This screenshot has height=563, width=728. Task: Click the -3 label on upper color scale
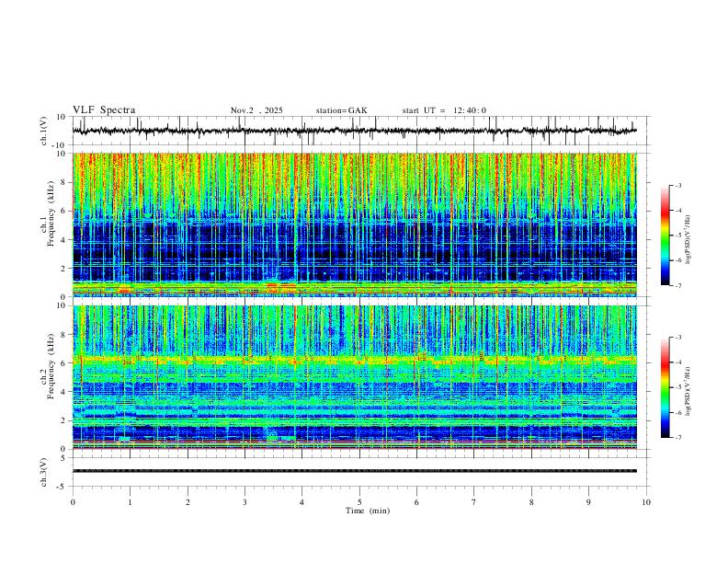click(677, 185)
